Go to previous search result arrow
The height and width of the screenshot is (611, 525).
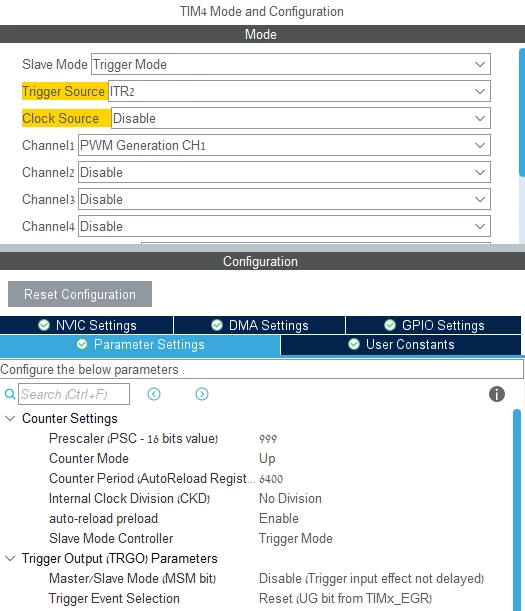tap(154, 394)
